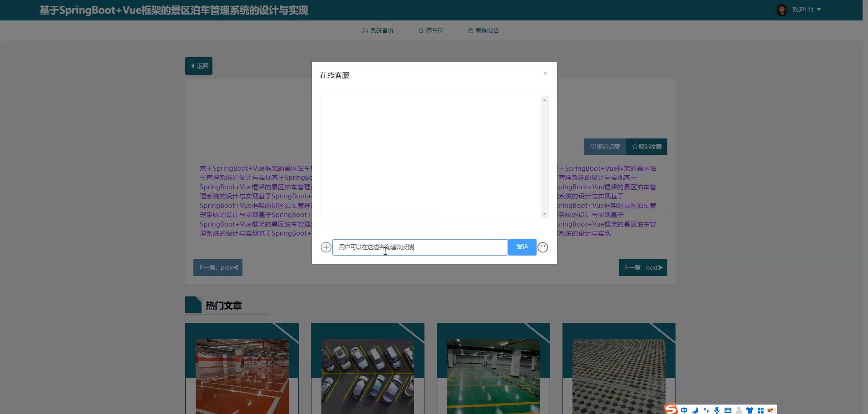This screenshot has height=414, width=868.
Task: Click the 取消收藏 button
Action: [647, 147]
